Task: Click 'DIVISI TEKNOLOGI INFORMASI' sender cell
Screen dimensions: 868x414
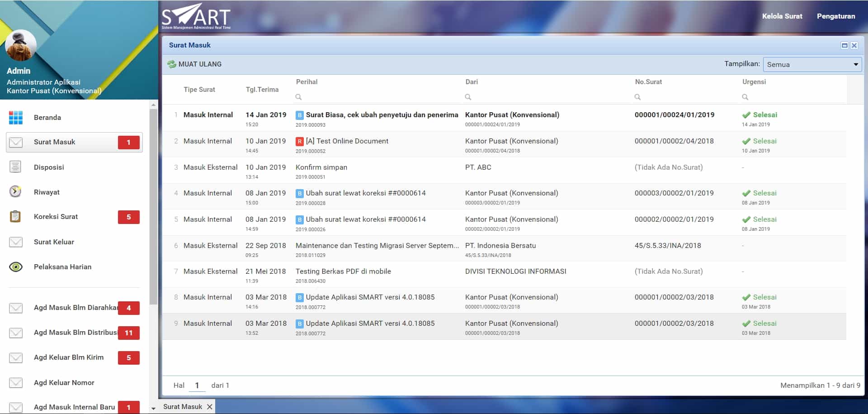Action: 515,271
